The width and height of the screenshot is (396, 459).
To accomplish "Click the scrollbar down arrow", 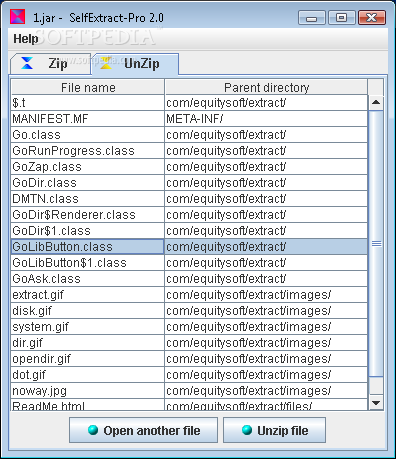I will tap(376, 403).
